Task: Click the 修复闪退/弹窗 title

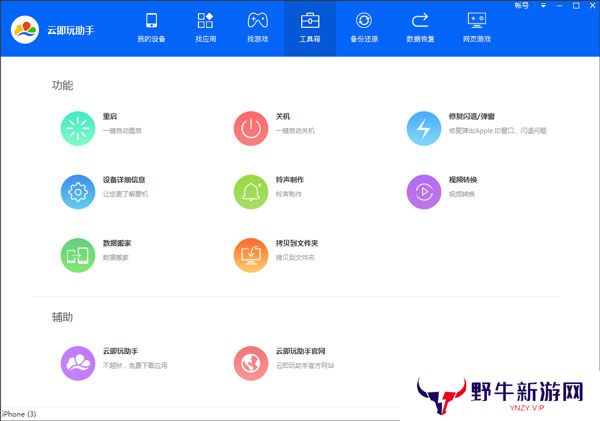Action: (x=472, y=116)
